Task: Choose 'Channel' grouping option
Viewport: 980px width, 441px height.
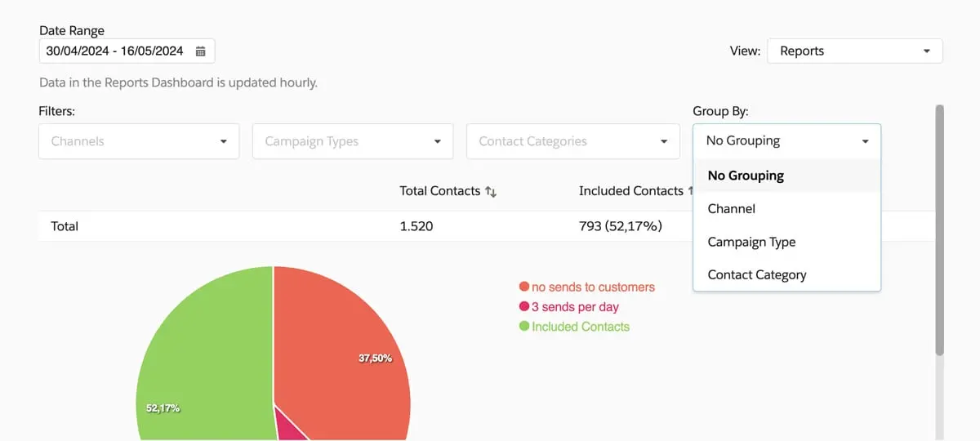Action: coord(732,209)
